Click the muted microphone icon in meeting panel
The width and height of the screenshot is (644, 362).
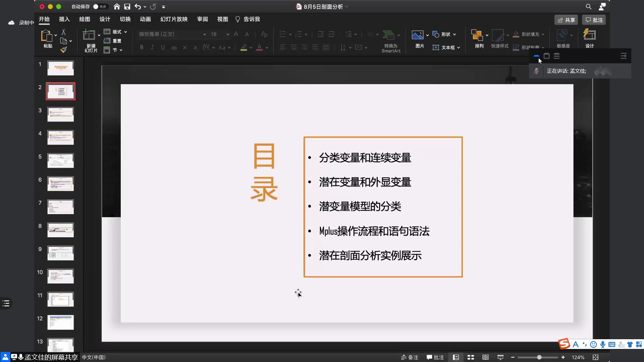tap(536, 71)
